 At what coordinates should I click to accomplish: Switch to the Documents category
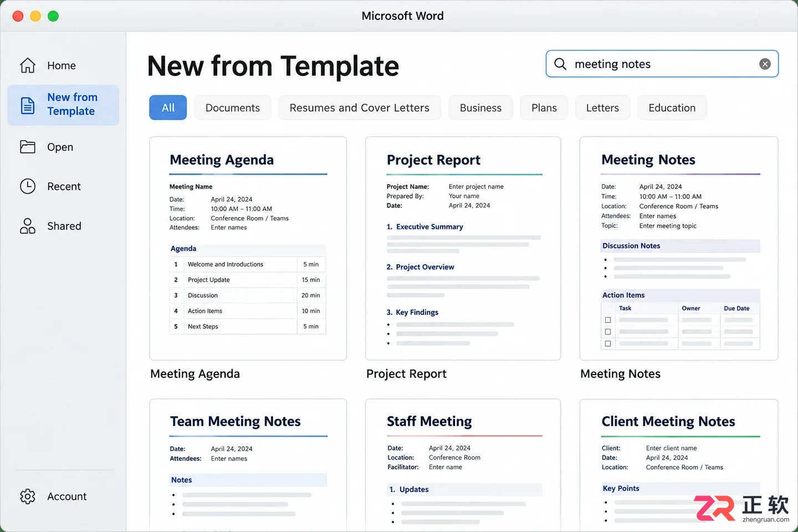coord(233,108)
